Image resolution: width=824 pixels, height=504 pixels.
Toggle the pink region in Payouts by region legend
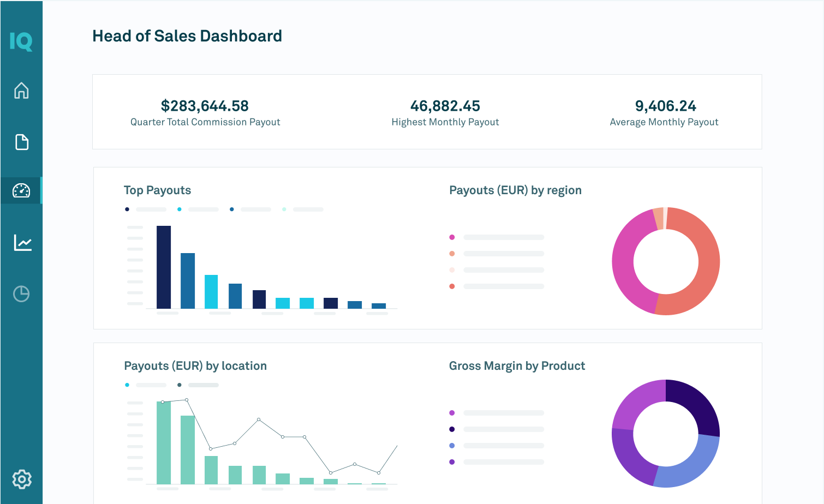click(452, 237)
